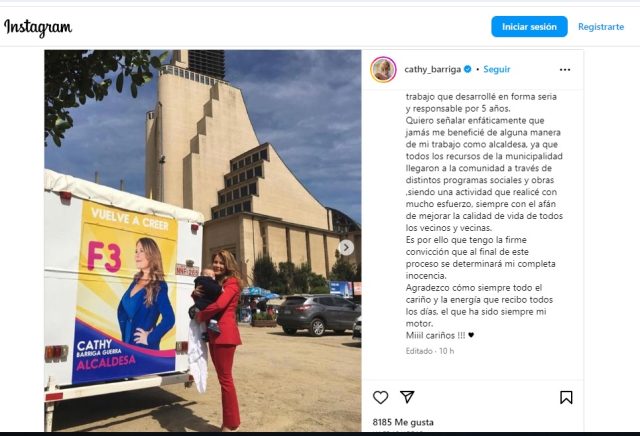Click the tan stepped building in the photo
The height and width of the screenshot is (436, 640).
[x=245, y=163]
